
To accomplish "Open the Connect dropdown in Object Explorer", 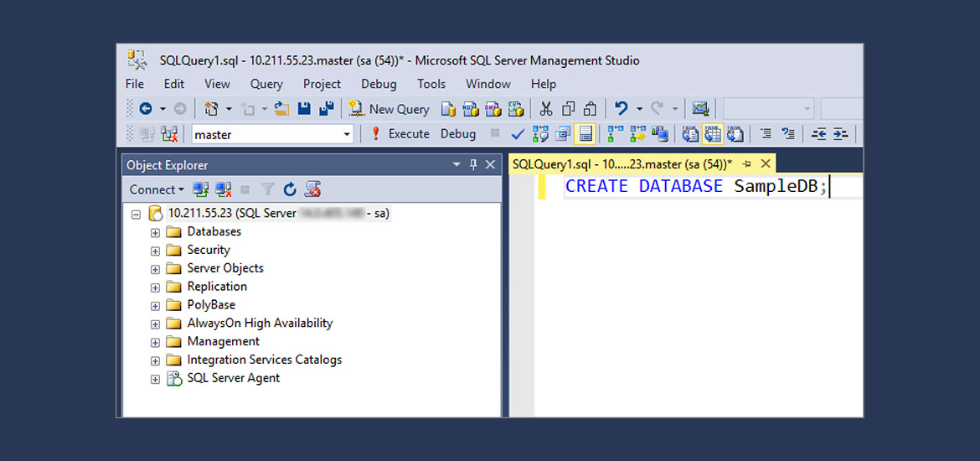I will click(157, 189).
